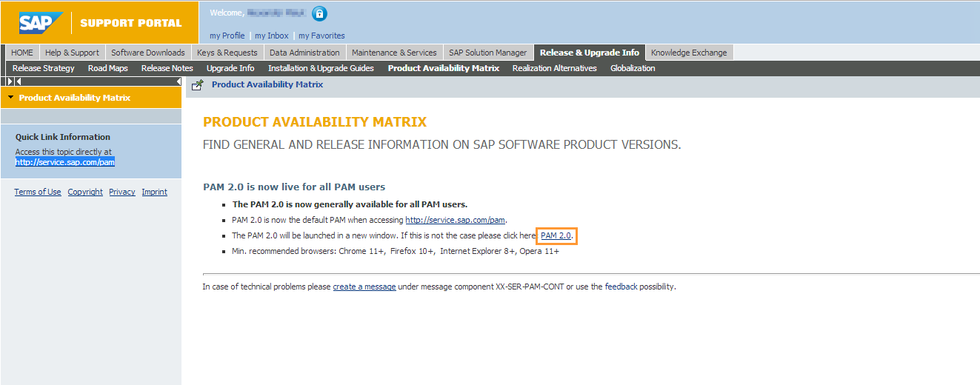Open the HOME tab

22,53
